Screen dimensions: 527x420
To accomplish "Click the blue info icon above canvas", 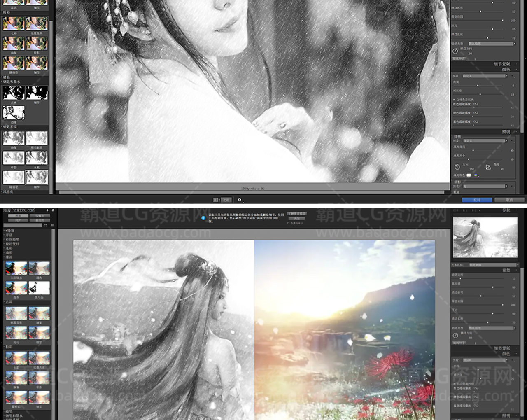I will [x=203, y=218].
